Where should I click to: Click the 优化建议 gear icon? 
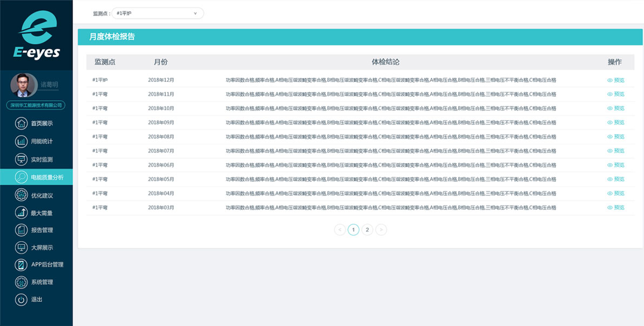21,195
